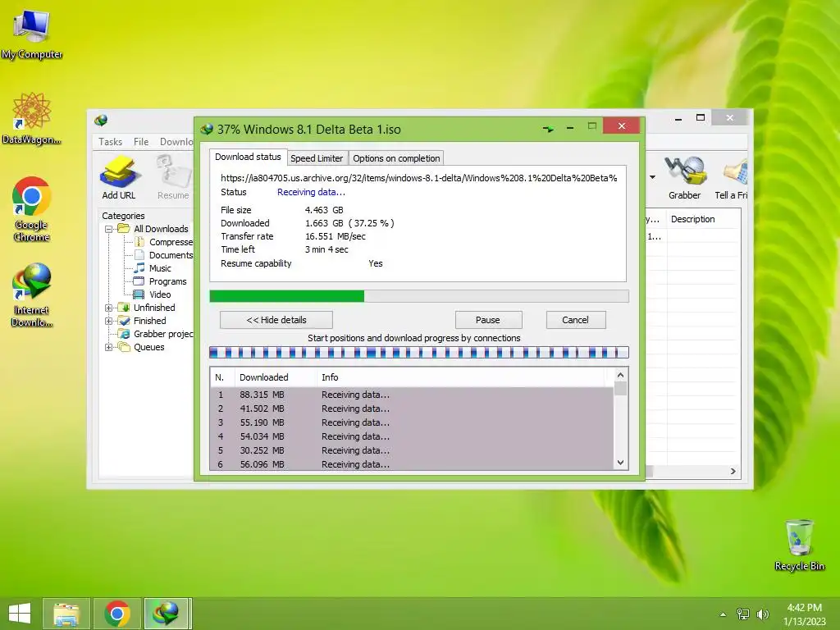Expand the Queues tree node
Viewport: 840px width, 630px height.
click(109, 347)
